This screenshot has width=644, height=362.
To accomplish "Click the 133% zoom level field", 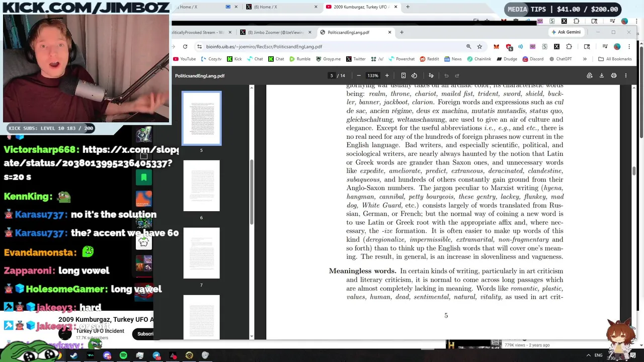I will 373,75.
